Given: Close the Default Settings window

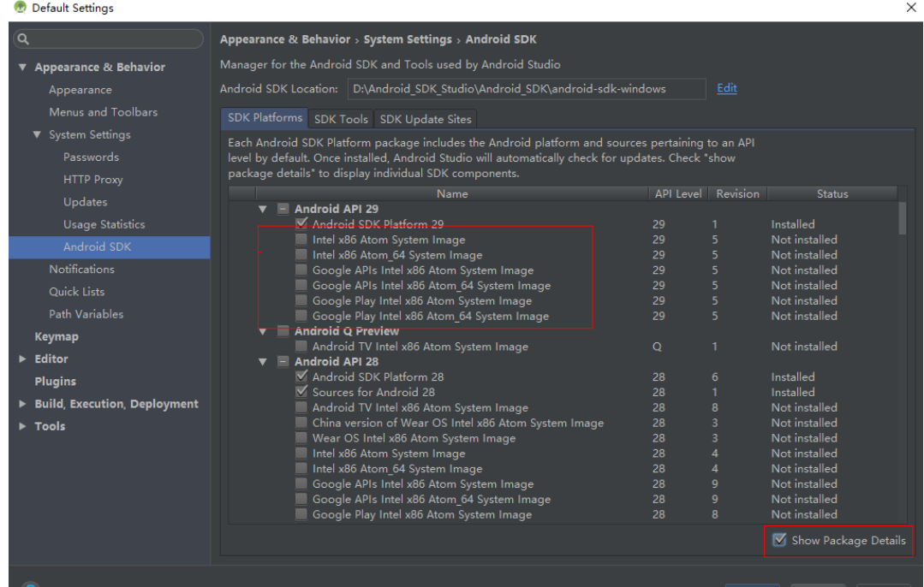Looking at the screenshot, I should click(911, 7).
